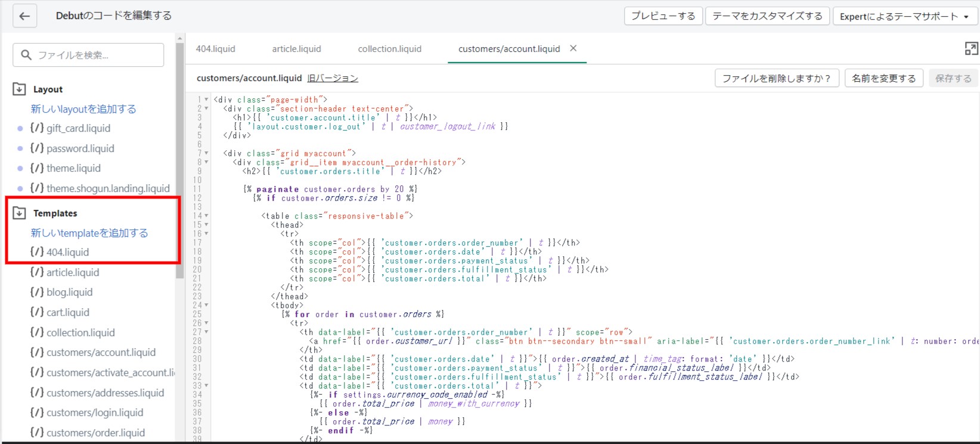
Task: Open the 旧バージョン link
Action: tap(333, 78)
